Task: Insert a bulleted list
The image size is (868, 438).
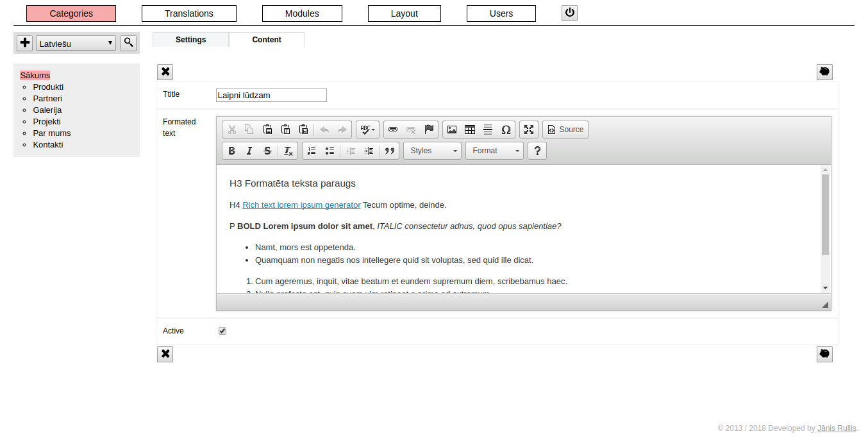Action: coord(330,151)
